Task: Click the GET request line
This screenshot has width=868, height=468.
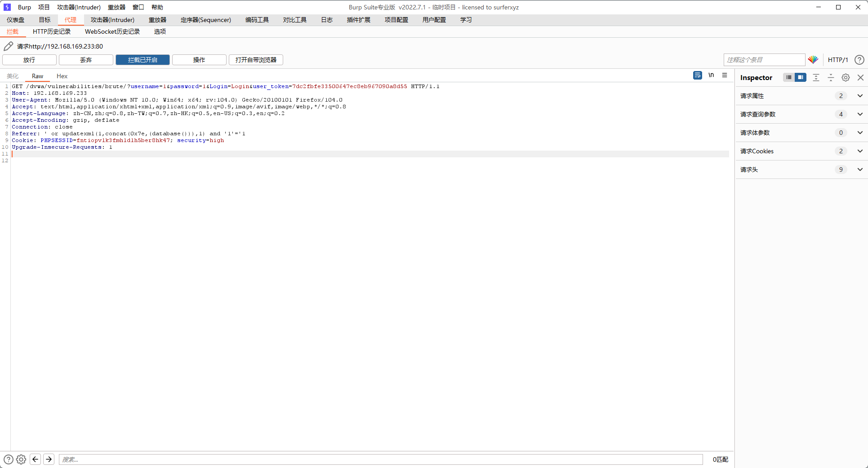Action: point(226,86)
